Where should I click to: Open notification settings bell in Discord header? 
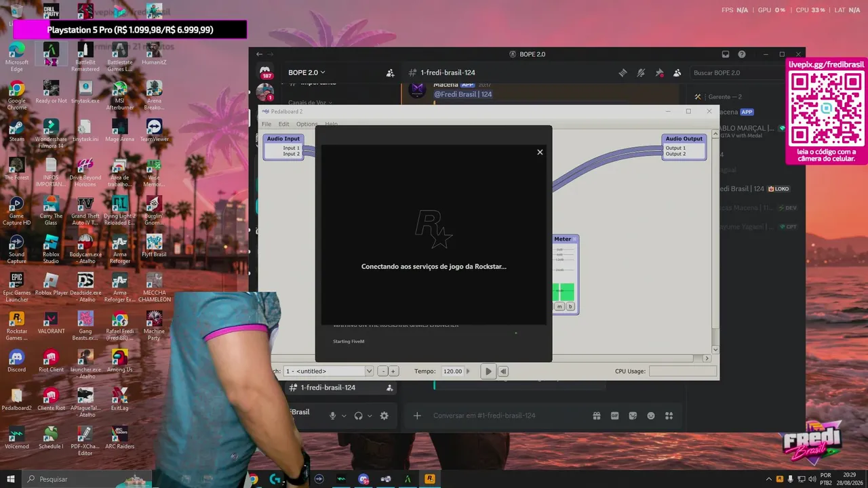[x=641, y=73]
